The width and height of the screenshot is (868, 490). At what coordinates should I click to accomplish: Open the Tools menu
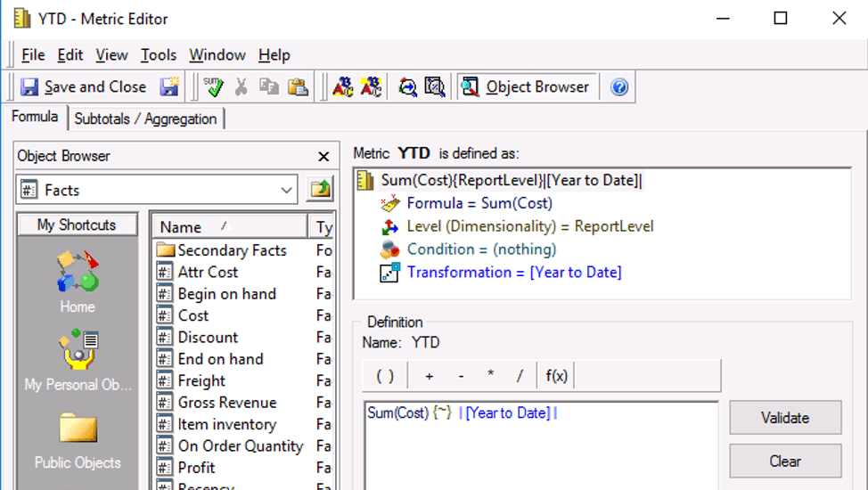(x=158, y=55)
